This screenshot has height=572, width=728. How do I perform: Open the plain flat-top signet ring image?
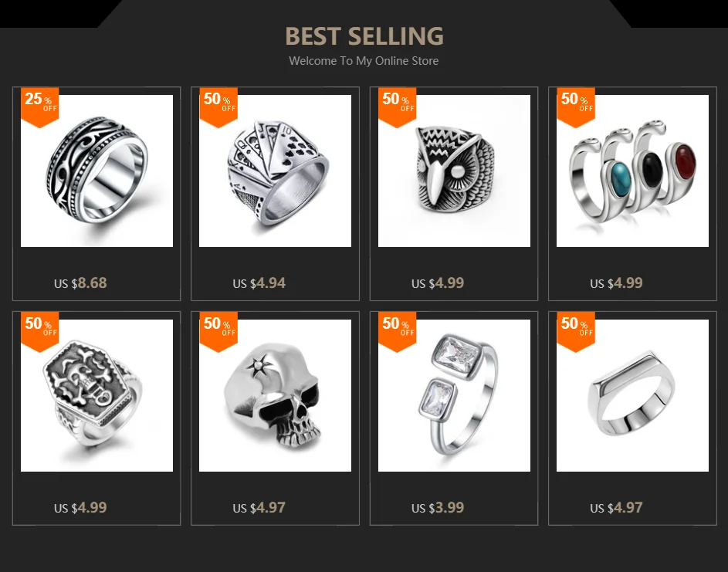632,395
